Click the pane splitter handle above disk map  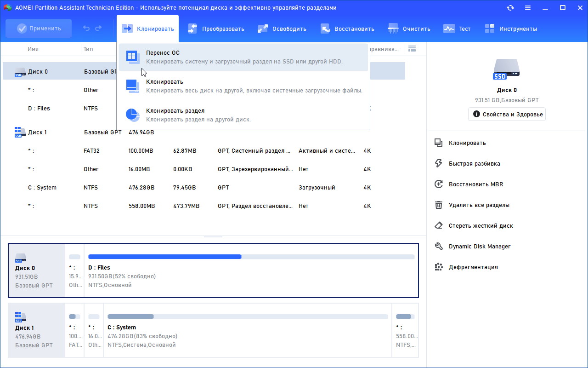pyautogui.click(x=213, y=237)
